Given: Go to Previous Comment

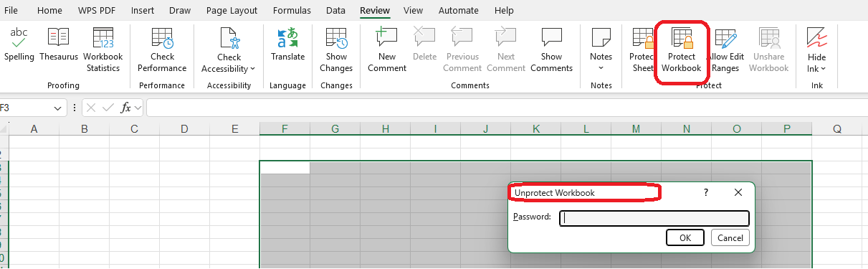Looking at the screenshot, I should pos(462,50).
